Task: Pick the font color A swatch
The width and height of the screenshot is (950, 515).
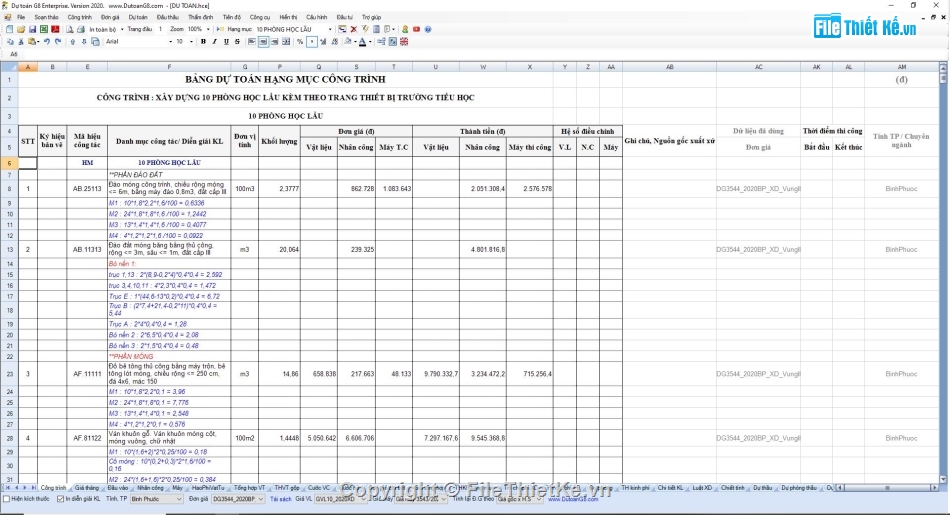Action: (362, 42)
